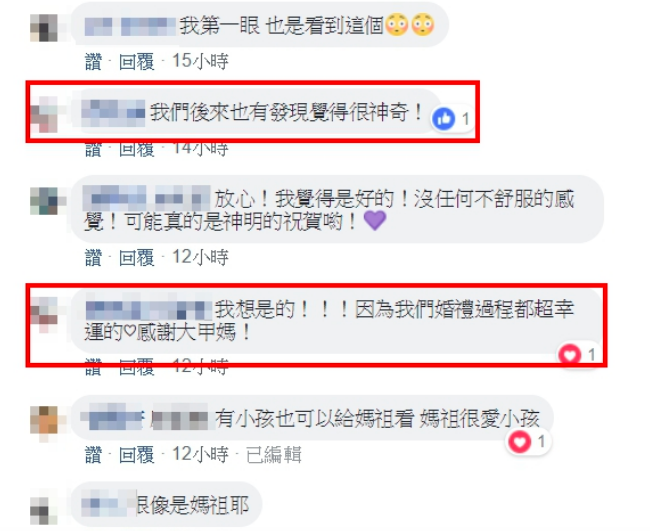Viewport: 650px width, 531px height.
Task: Open the 已編輯 edit history link
Action: coord(274,455)
